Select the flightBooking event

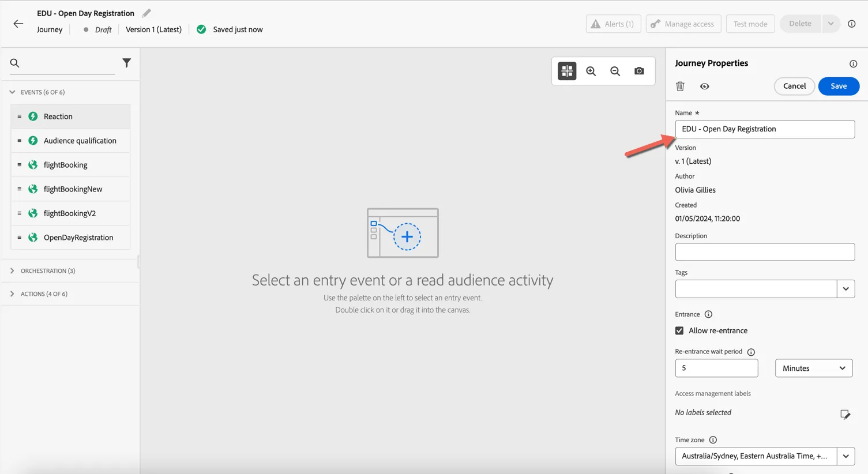coord(70,165)
